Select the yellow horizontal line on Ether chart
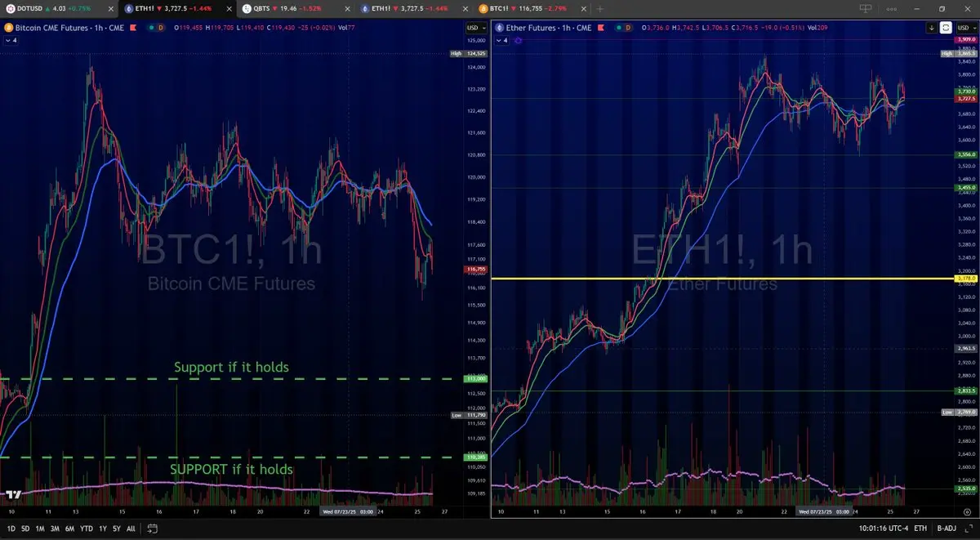Screen dimensions: 980x540 tap(722, 279)
